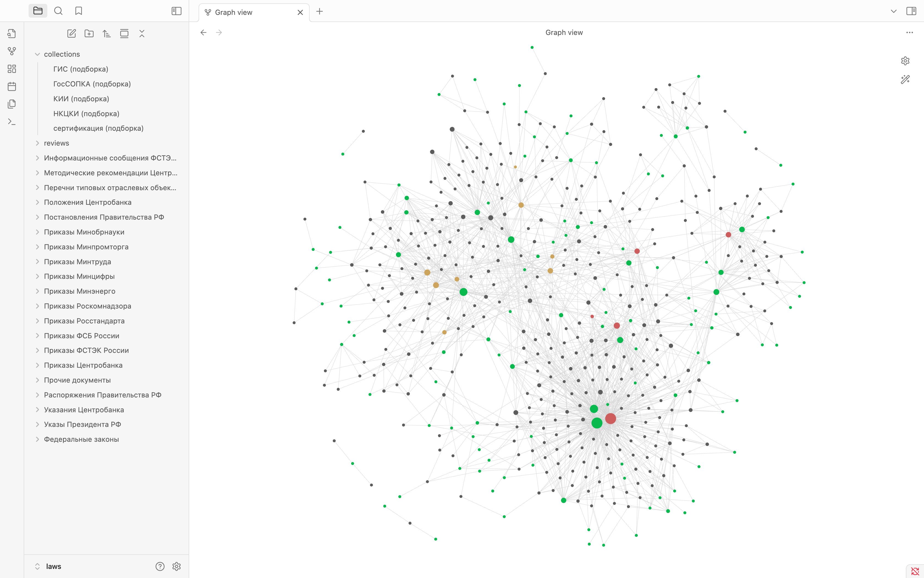Expand Приказы ФСТЭК России folder
Image resolution: width=924 pixels, height=578 pixels.
[x=106, y=351]
